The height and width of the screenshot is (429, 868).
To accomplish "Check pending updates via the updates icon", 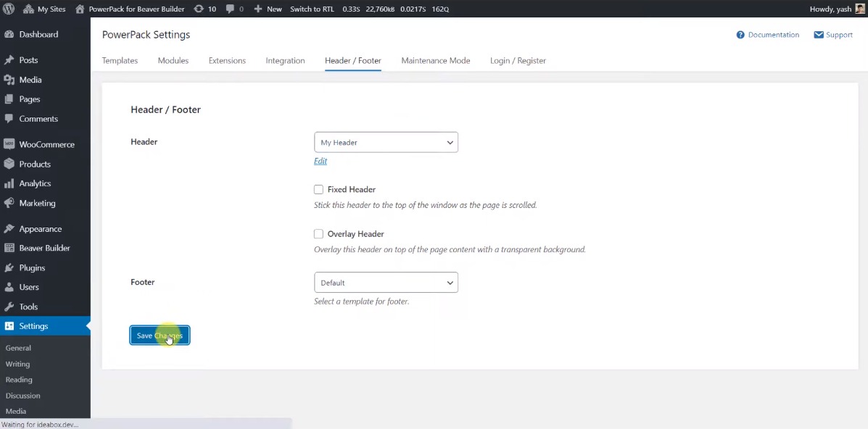I will (199, 9).
